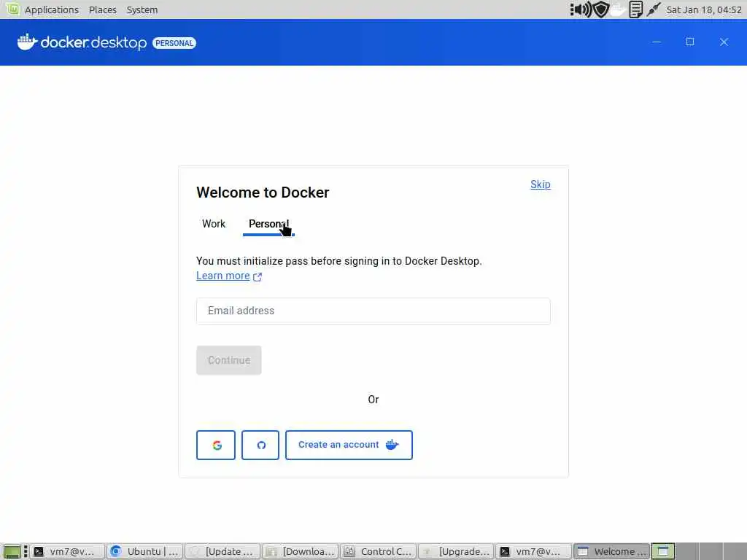Click the Docker whale logo in header
The width and height of the screenshot is (747, 560).
tap(27, 42)
